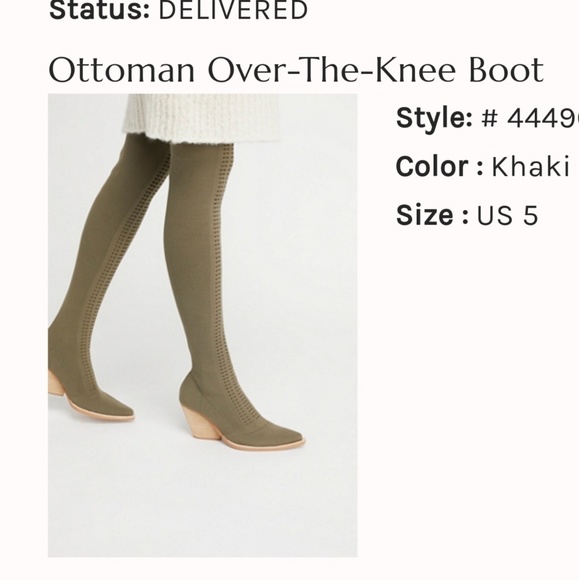Open the Ottoman Over-The-Knee Boot product title
579x580 pixels.
click(296, 70)
